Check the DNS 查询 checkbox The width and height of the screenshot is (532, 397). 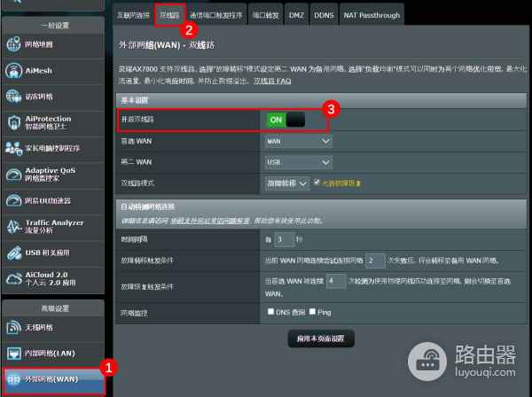tap(270, 312)
